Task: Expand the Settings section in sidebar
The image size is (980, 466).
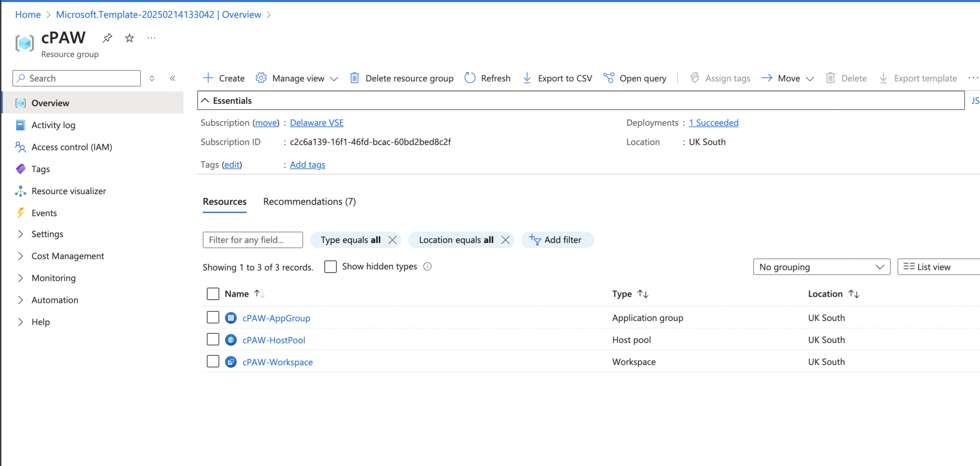Action: (47, 234)
